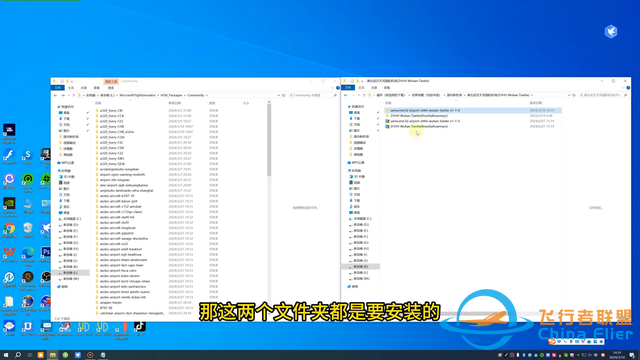
Task: Launch Google Chrome from the desktop
Action: 9,230
